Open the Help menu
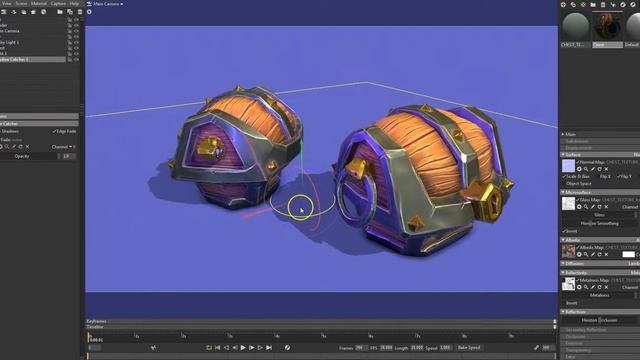The height and width of the screenshot is (360, 640). click(74, 3)
